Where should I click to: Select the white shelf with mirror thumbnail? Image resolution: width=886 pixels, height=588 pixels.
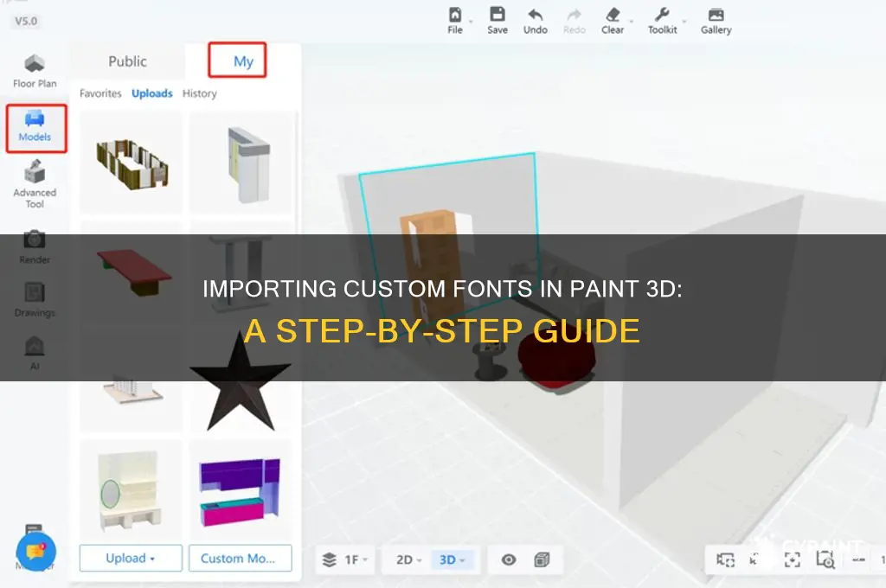[x=132, y=491]
